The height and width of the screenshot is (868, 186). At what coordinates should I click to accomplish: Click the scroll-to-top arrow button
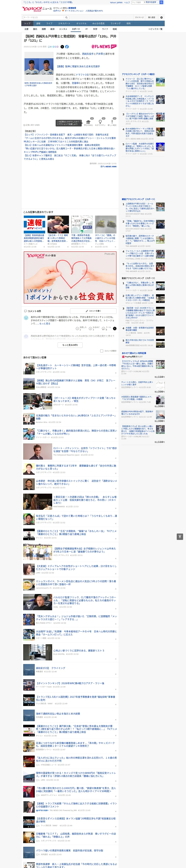tap(180, 537)
